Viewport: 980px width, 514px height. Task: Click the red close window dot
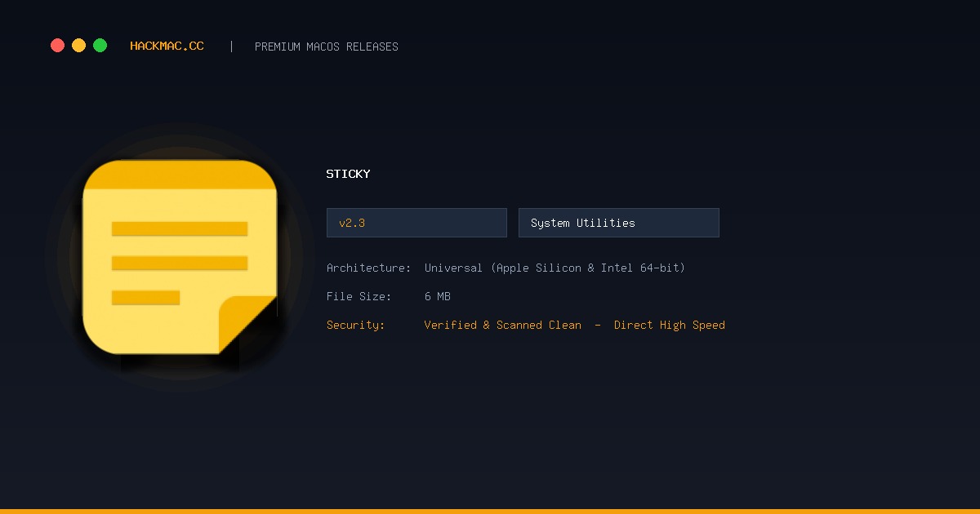point(57,46)
